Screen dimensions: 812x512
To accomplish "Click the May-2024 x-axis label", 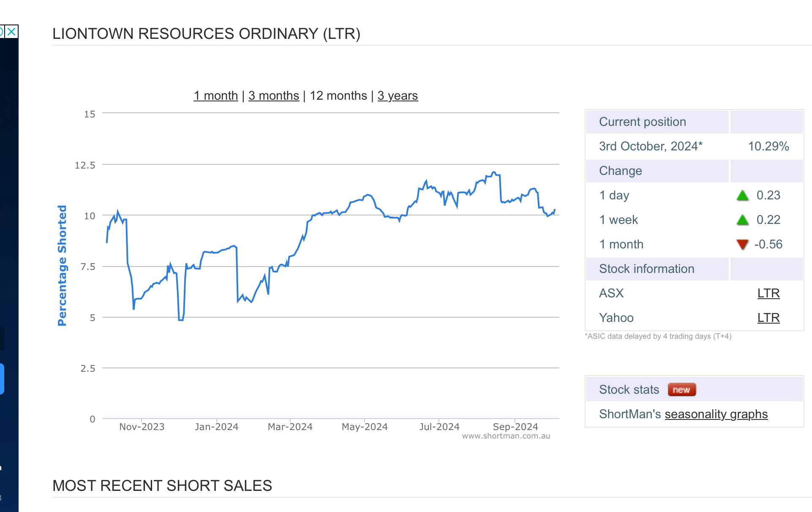I will click(365, 427).
